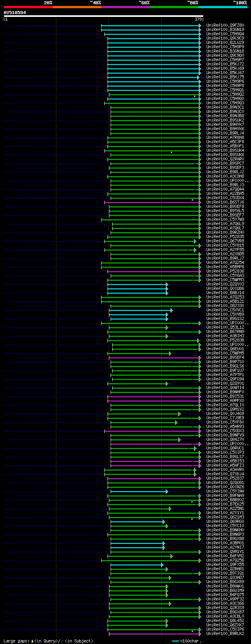Select the UniRef100_O82330 label
Screen dimensions: 251x644
[225, 306]
